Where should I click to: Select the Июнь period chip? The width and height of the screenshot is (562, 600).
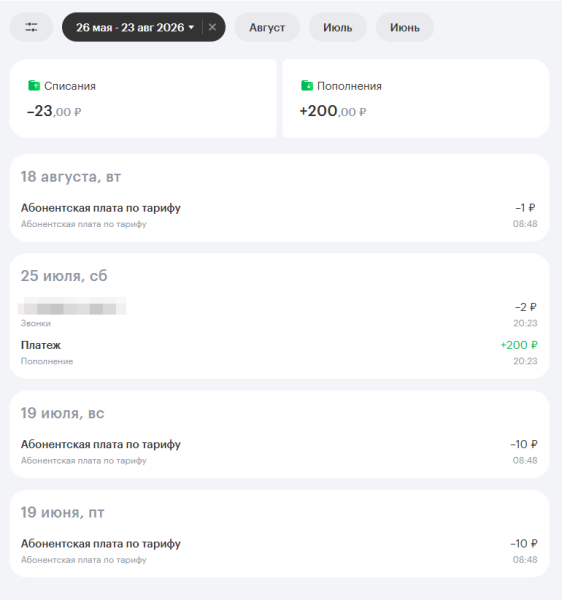point(405,27)
